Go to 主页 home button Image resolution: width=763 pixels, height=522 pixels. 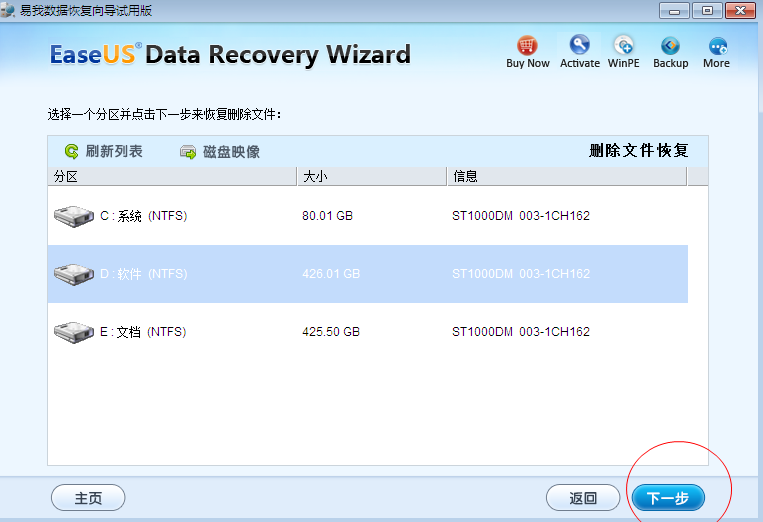click(x=88, y=498)
